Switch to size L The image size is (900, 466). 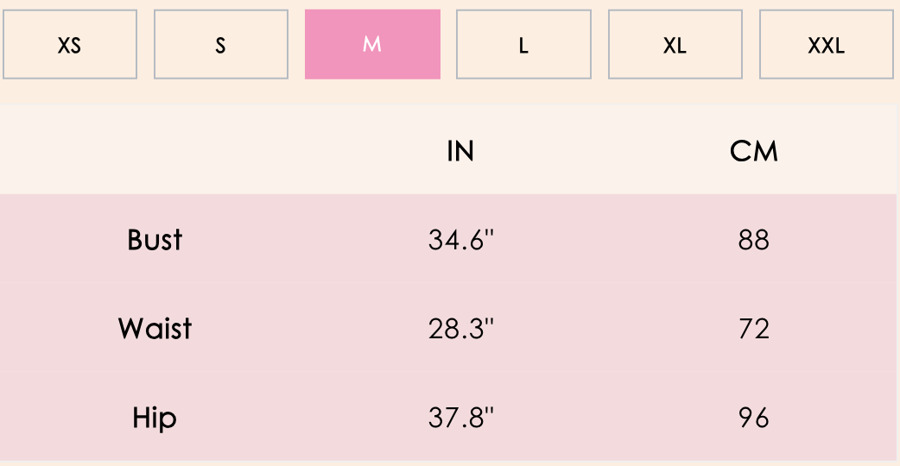pos(523,44)
